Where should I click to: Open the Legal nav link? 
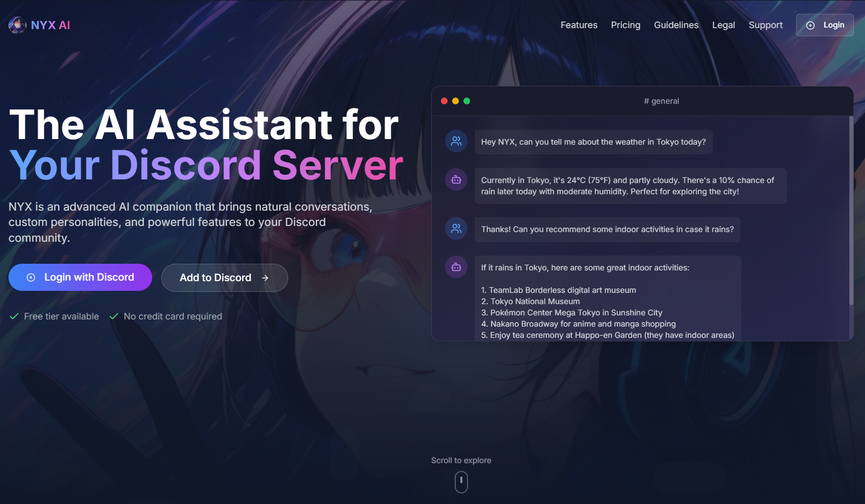723,25
